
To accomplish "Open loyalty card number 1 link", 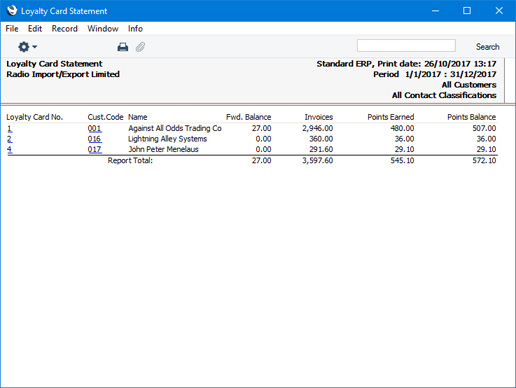I will pyautogui.click(x=10, y=128).
